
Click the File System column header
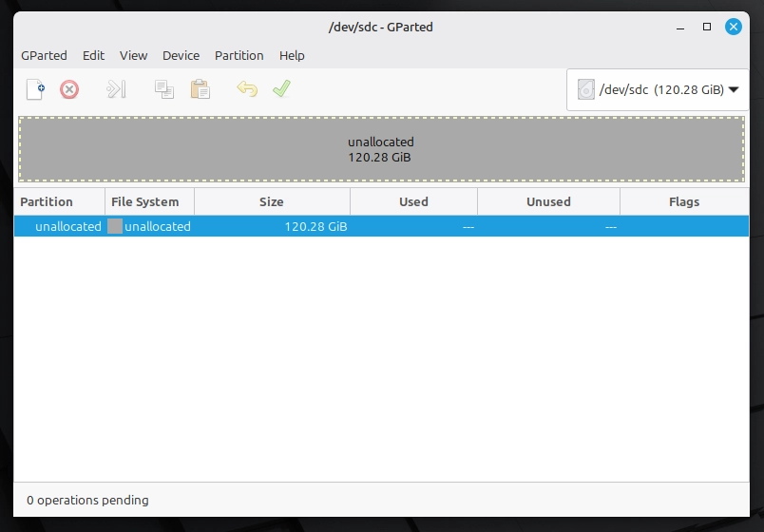coord(149,201)
